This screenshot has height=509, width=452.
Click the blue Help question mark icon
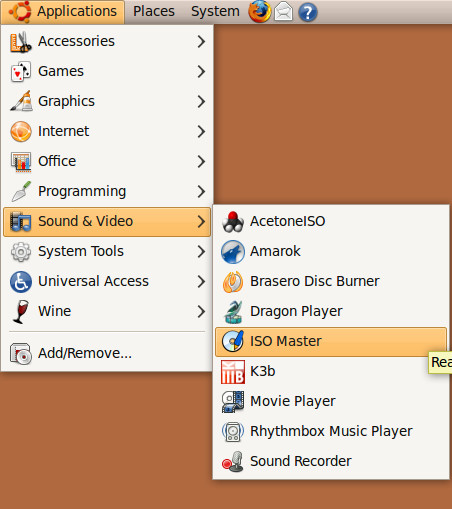pyautogui.click(x=307, y=13)
